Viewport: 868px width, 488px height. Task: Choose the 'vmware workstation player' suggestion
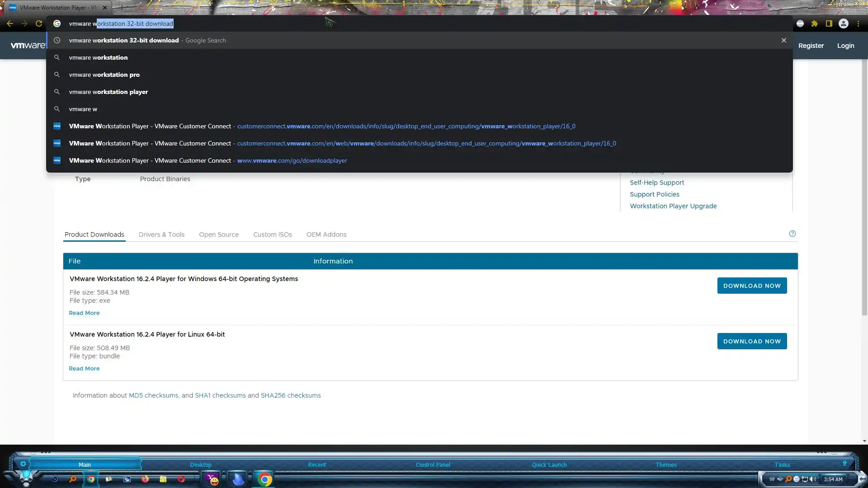pyautogui.click(x=108, y=92)
